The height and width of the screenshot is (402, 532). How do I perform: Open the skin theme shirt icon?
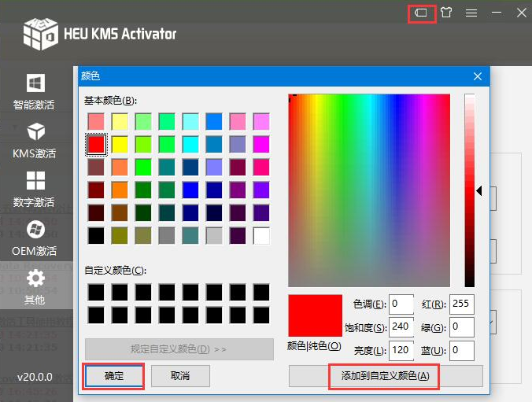446,13
